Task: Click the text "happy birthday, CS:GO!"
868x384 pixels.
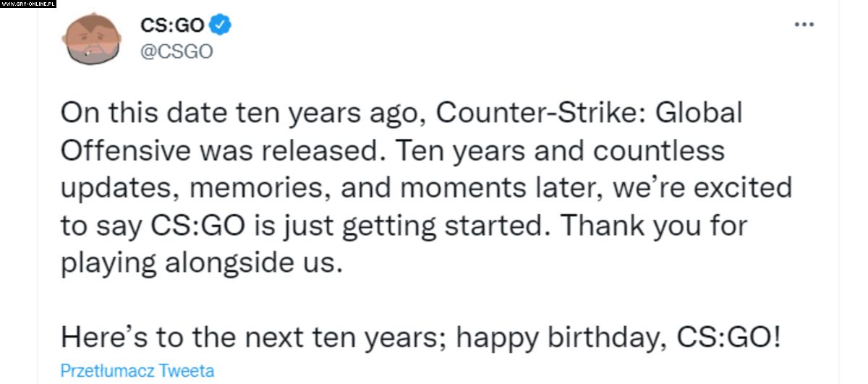Action: coord(619,338)
